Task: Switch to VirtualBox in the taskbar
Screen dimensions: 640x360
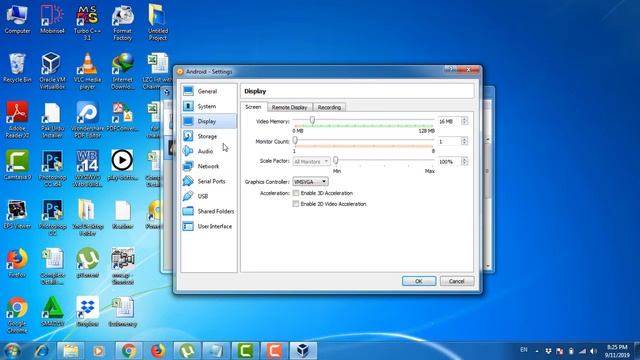Action: click(303, 351)
